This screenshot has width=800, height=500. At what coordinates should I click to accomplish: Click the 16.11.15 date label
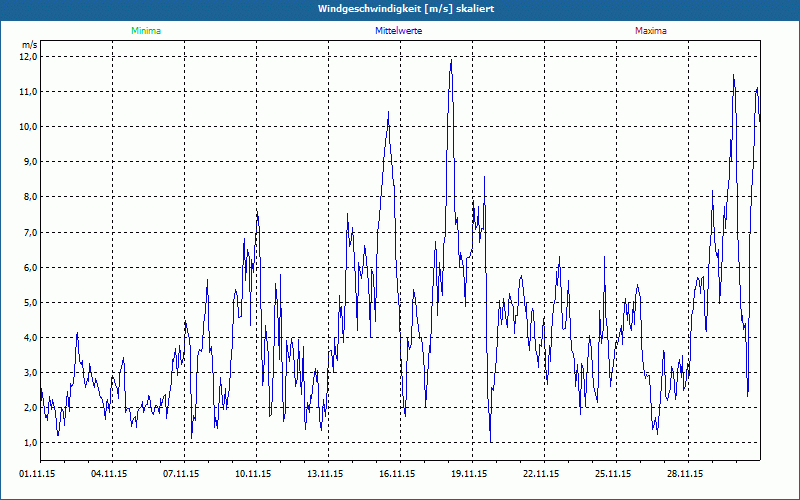point(397,474)
